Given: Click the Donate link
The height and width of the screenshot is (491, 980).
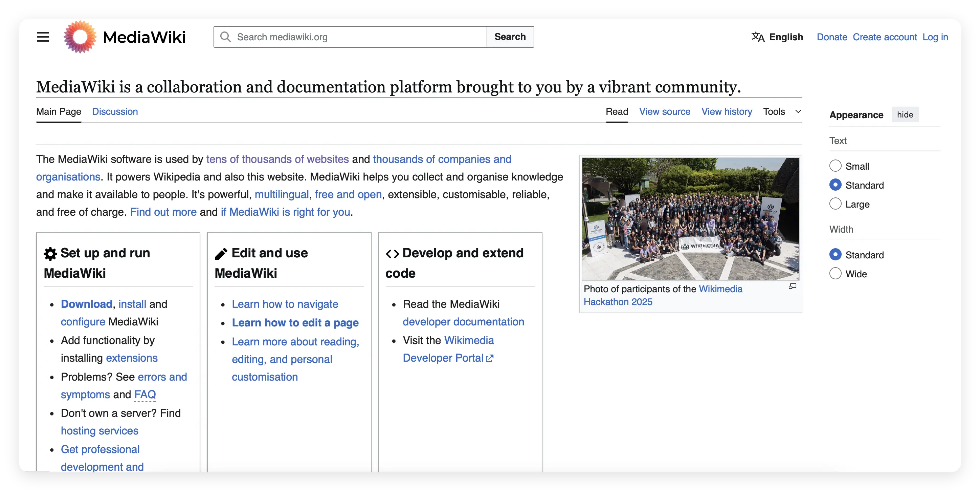Looking at the screenshot, I should tap(832, 37).
